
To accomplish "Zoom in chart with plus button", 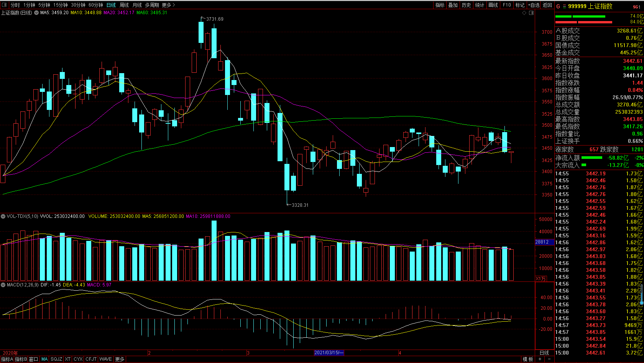I will 540,359.
